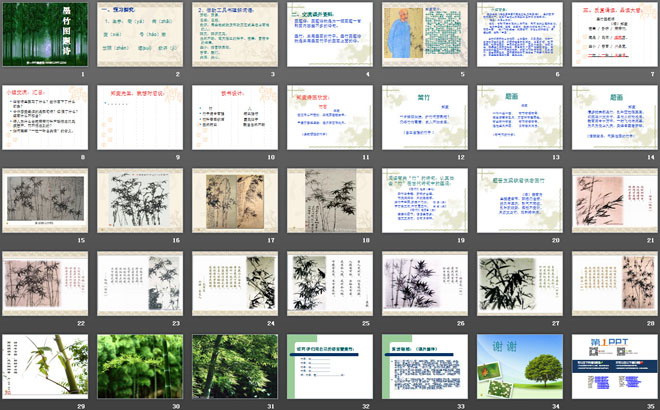The width and height of the screenshot is (660, 410).
Task: Open slide 32 thumbnail
Action: click(x=330, y=367)
